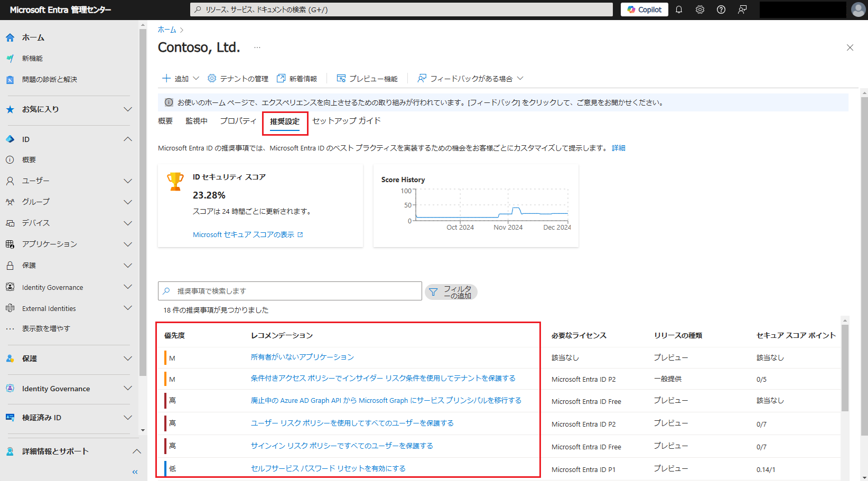The width and height of the screenshot is (868, 481).
Task: Switch to セットアップ ガイド tab
Action: 347,121
